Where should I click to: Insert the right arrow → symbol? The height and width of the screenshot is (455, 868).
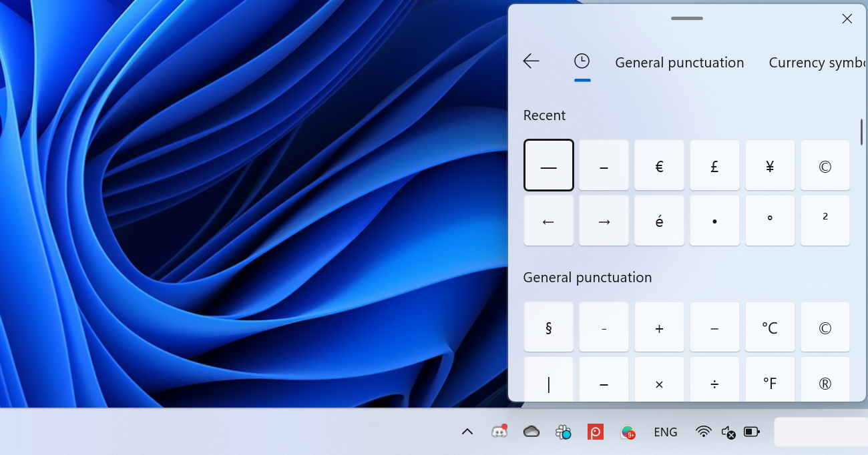click(x=604, y=221)
